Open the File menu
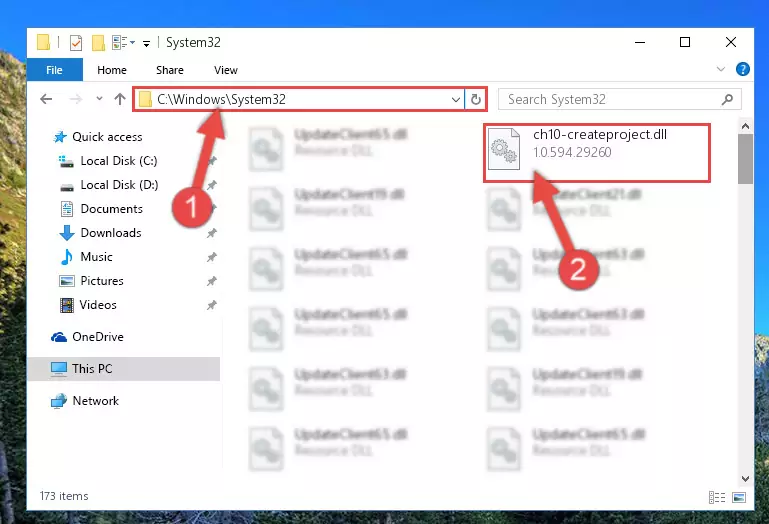Viewport: 769px width, 524px height. [54, 70]
